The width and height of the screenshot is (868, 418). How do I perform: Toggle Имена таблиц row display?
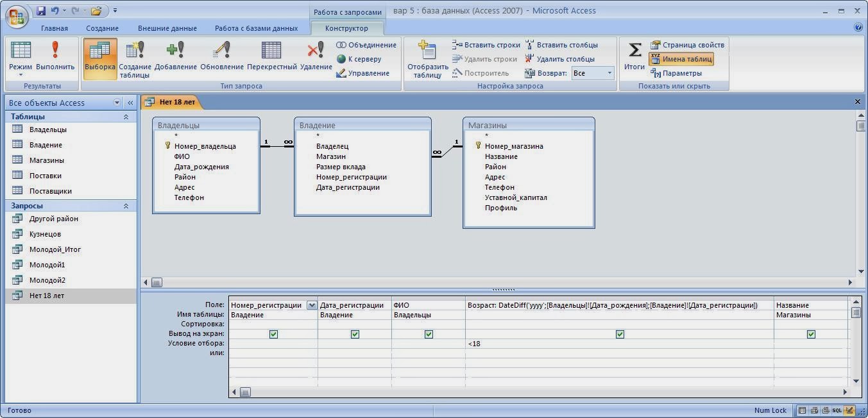(681, 59)
